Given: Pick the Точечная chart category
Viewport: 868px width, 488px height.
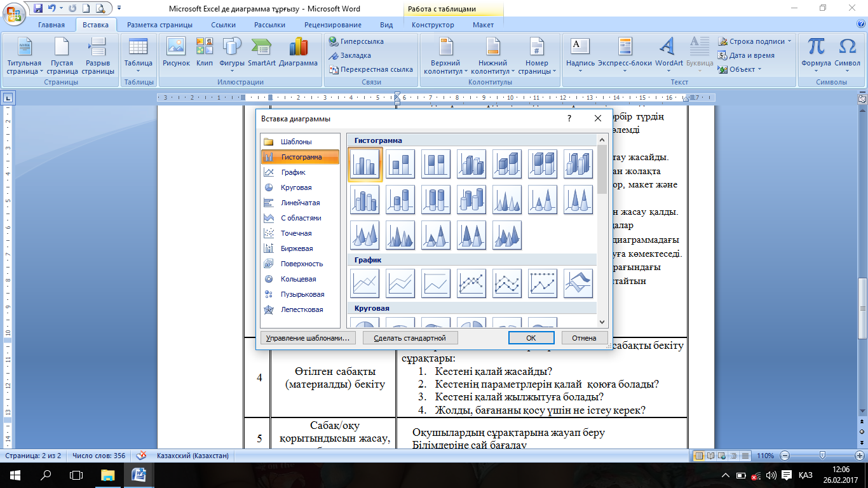Looking at the screenshot, I should pos(300,233).
